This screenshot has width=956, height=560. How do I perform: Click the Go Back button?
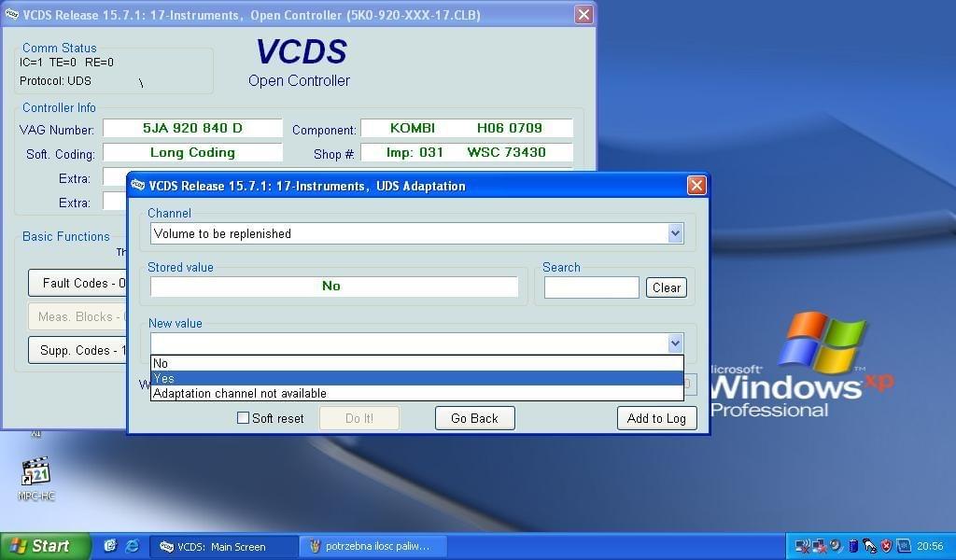point(475,418)
